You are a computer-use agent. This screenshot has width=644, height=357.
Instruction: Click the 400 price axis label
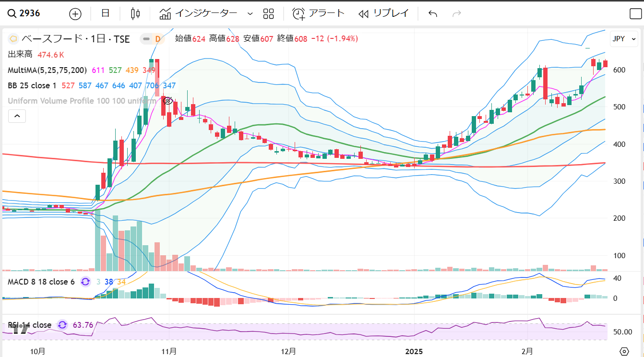[x=619, y=144]
